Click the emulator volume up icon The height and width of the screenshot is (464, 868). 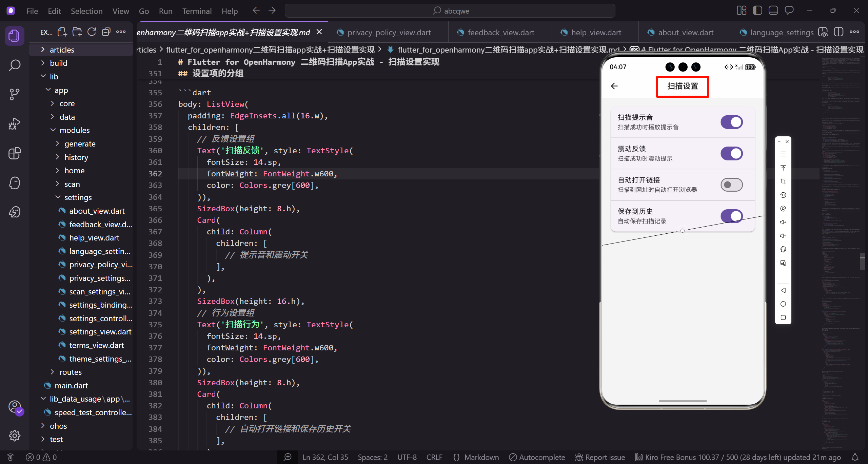click(783, 222)
